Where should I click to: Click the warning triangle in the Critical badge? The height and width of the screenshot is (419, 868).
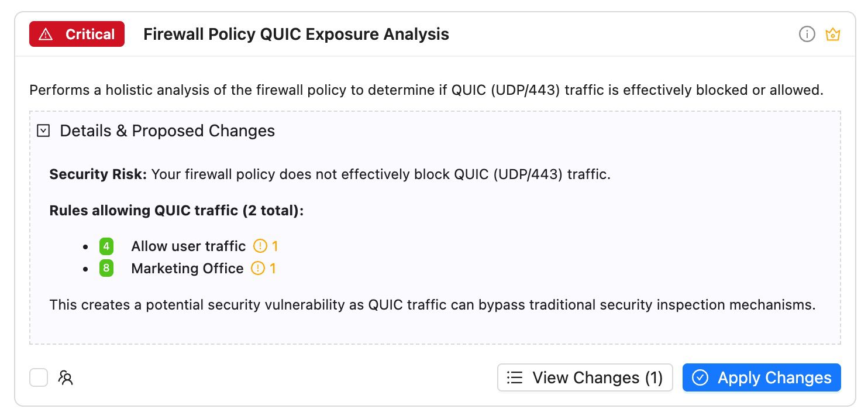click(45, 35)
